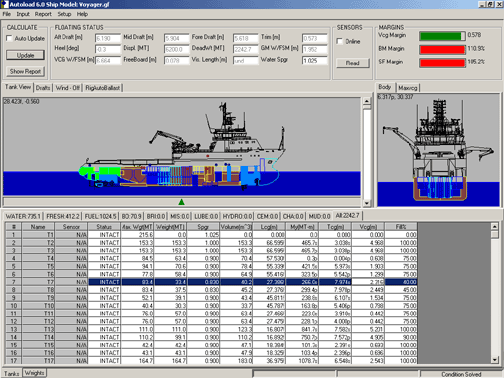Image resolution: width=504 pixels, height=378 pixels.
Task: Click the Autoload application icon in title bar
Action: coord(4,4)
